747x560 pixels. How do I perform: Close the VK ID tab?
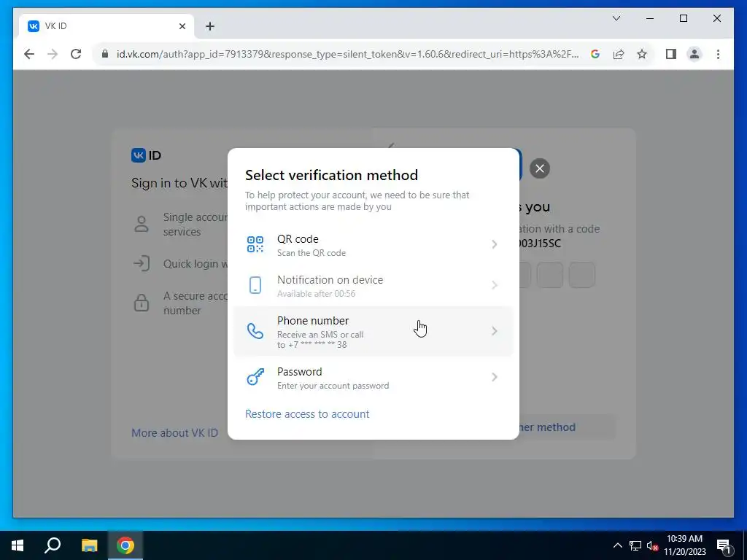182,26
